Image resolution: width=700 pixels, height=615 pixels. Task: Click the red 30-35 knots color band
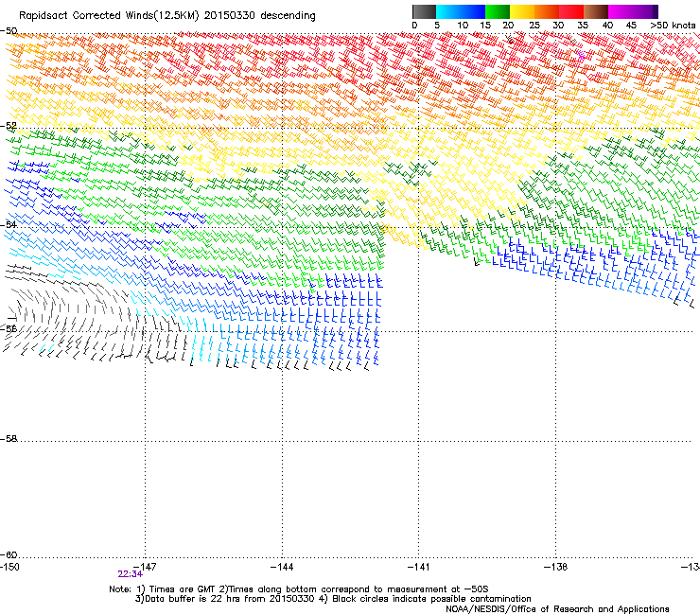point(571,11)
